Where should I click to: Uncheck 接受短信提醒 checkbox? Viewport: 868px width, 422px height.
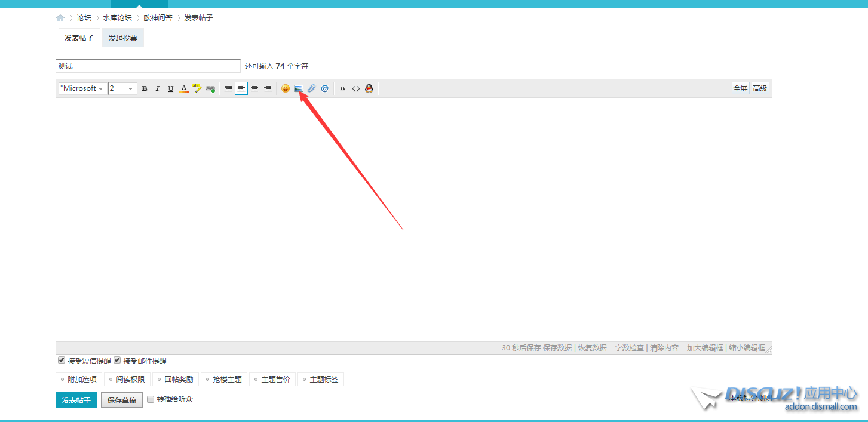62,361
